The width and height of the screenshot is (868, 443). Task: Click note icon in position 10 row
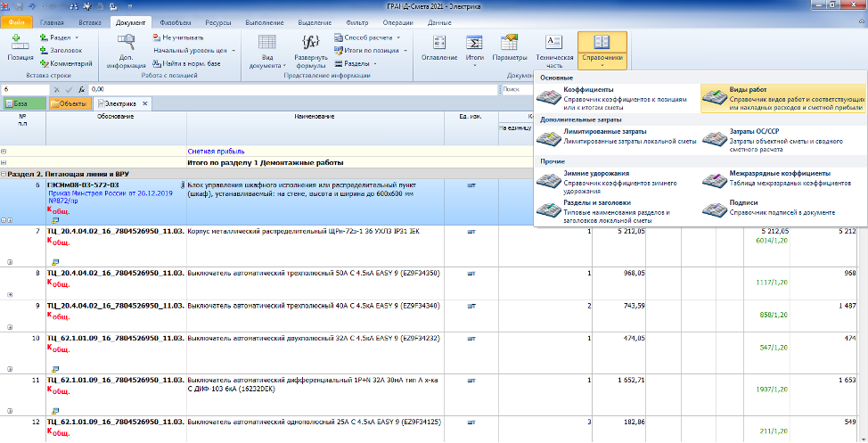click(x=54, y=369)
